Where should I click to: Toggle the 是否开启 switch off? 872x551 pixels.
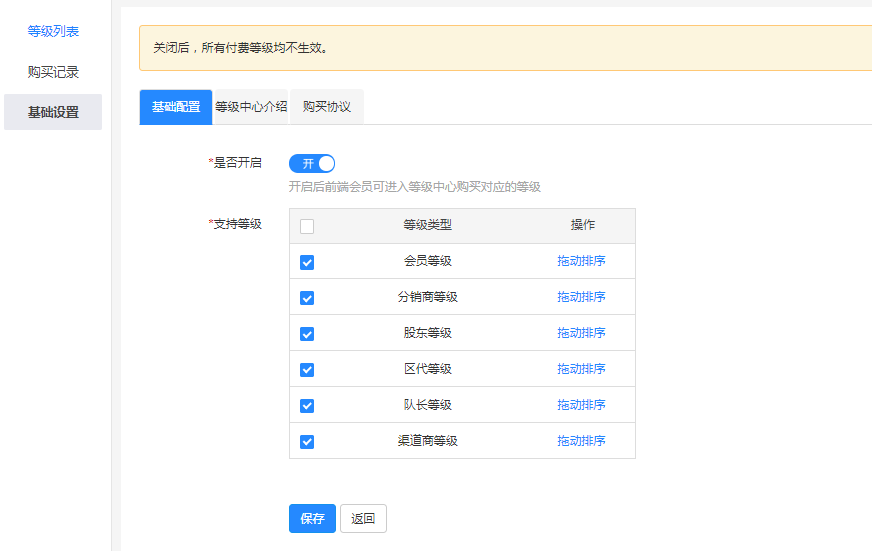point(312,163)
